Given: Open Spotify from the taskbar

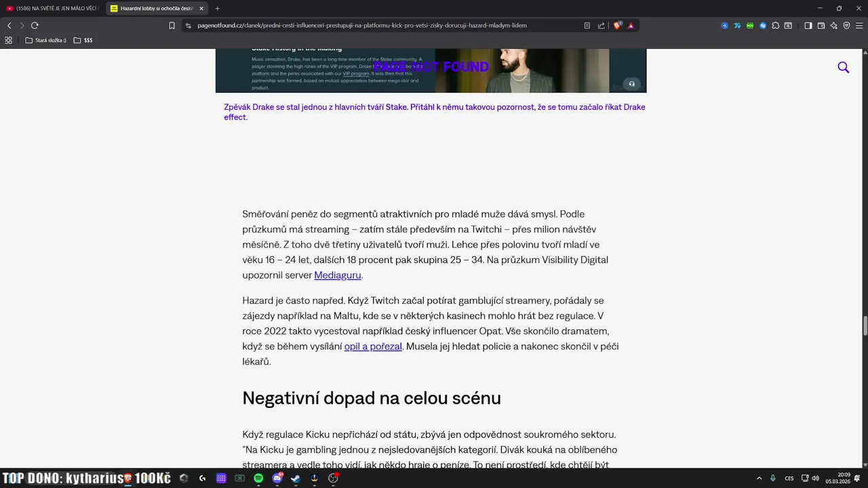Looking at the screenshot, I should coord(258,478).
